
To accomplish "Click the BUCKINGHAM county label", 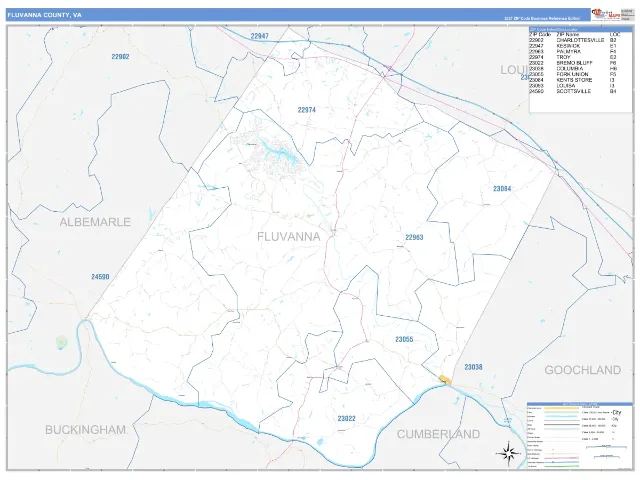I will [x=85, y=430].
